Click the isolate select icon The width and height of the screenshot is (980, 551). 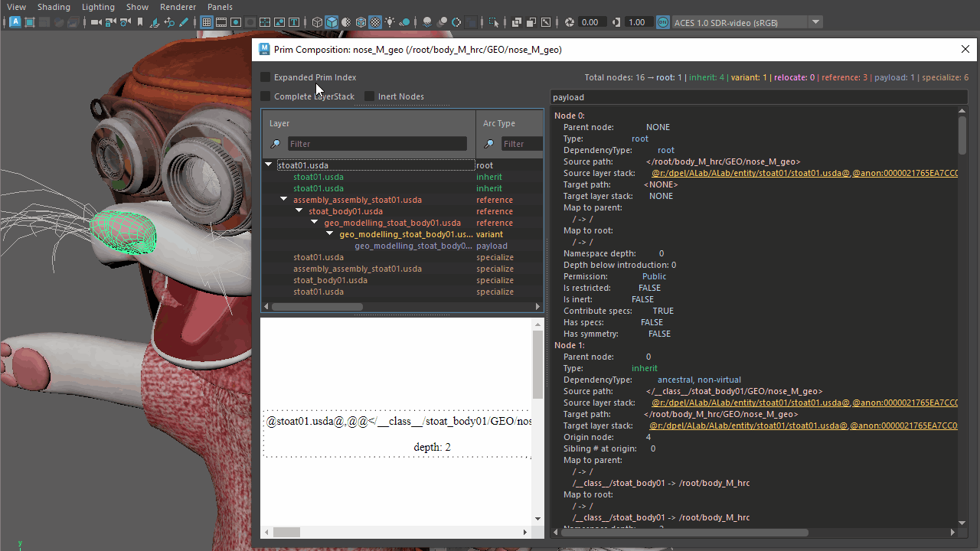pos(494,22)
